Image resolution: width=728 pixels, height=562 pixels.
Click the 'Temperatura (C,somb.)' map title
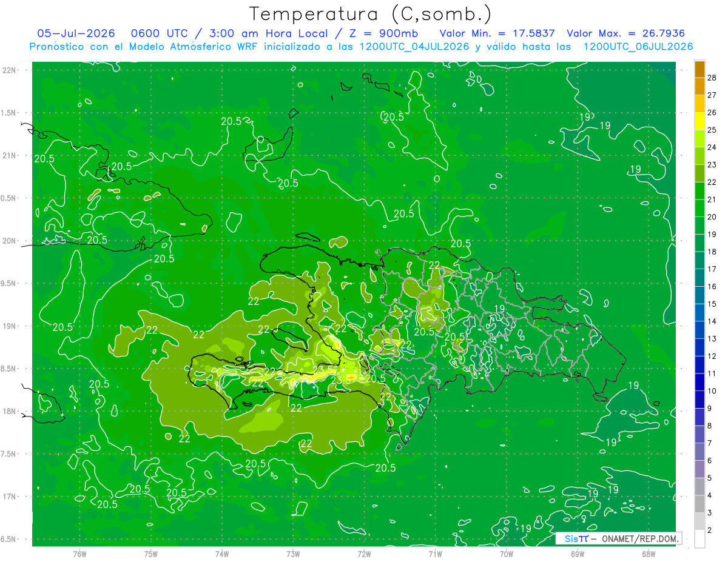coord(370,14)
